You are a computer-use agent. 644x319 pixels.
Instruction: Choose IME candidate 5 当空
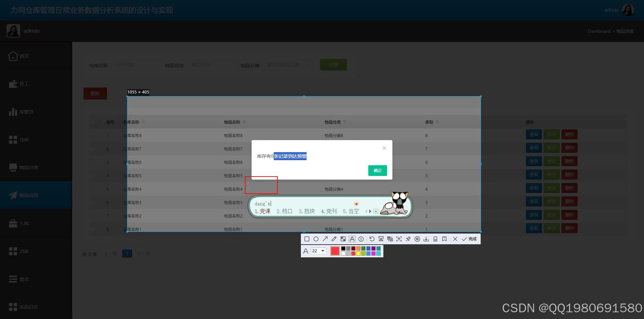351,211
